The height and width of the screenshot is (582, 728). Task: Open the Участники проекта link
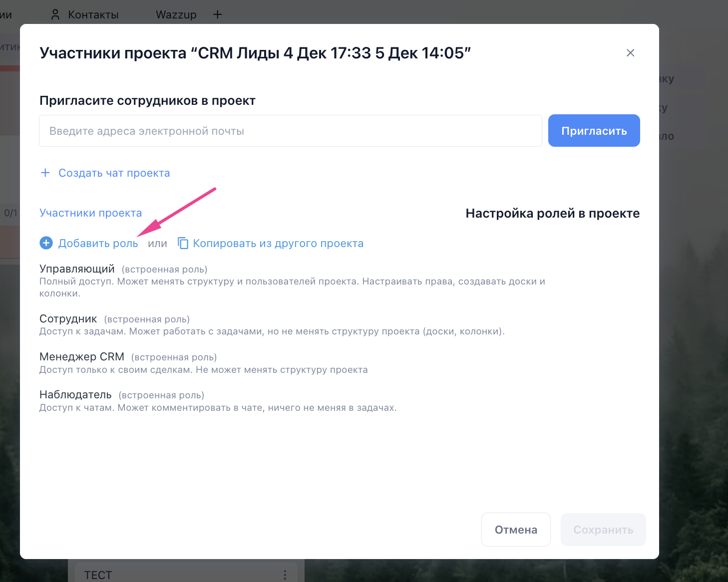[x=90, y=213]
